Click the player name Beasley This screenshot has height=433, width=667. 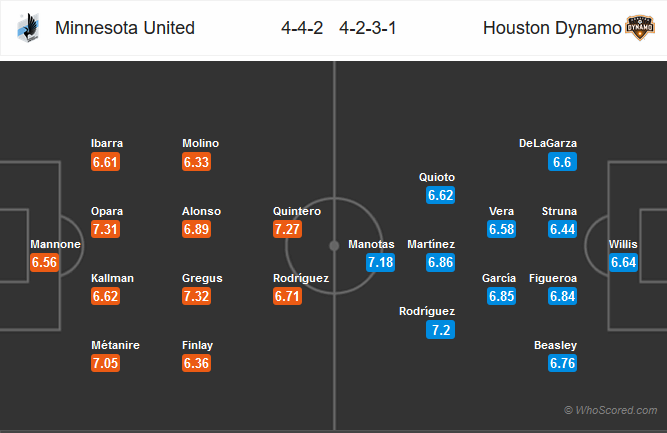(x=556, y=345)
